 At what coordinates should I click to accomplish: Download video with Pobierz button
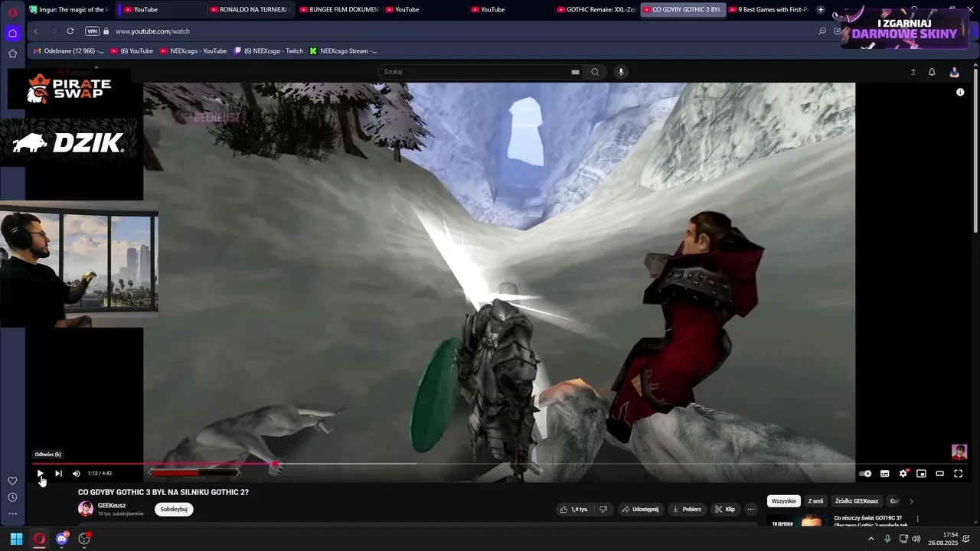coord(687,509)
